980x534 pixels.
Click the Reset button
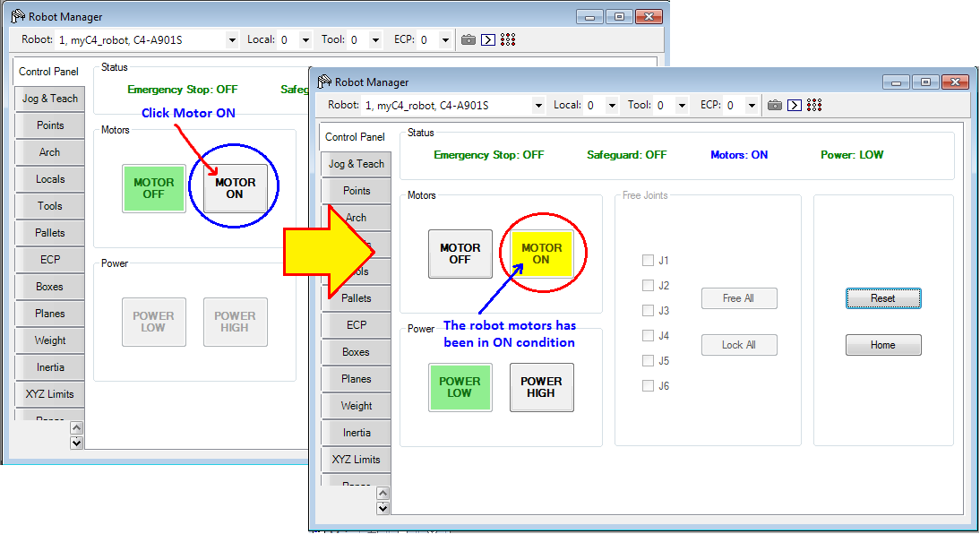tap(883, 299)
